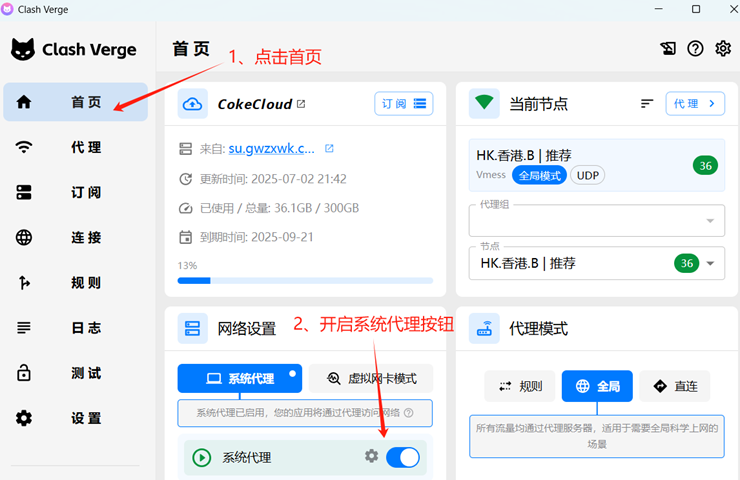Viewport: 740px width, 480px height.
Task: Click the text 已使用 / 总量: 36.1GB / 300GB
Action: click(279, 208)
